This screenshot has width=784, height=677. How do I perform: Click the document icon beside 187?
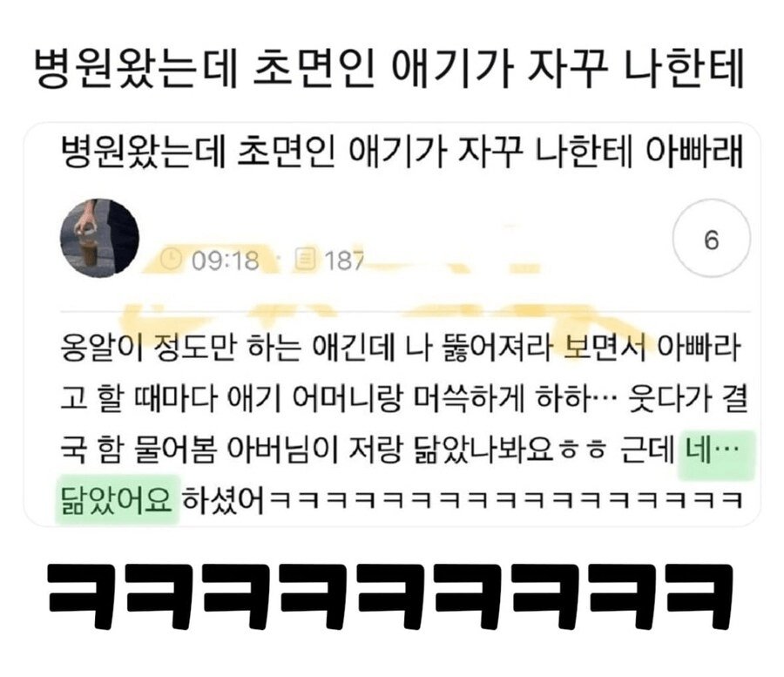coord(306,259)
